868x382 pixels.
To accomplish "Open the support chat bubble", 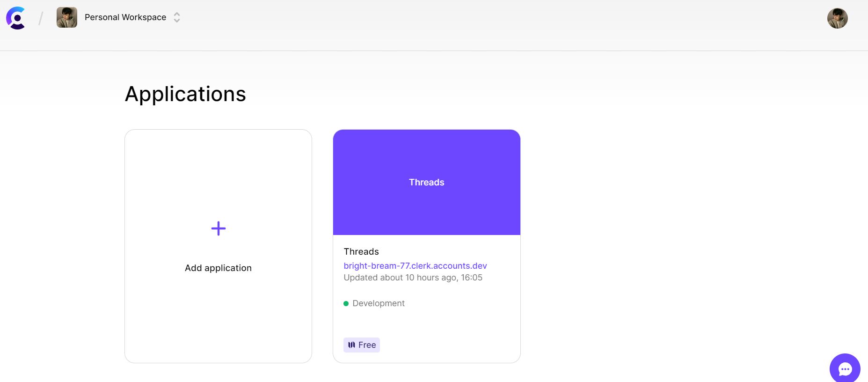I will tap(845, 368).
